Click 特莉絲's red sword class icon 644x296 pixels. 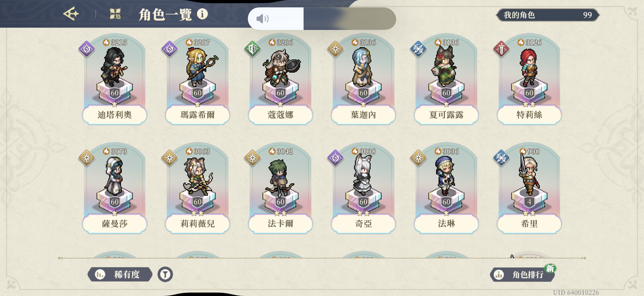[x=501, y=49]
